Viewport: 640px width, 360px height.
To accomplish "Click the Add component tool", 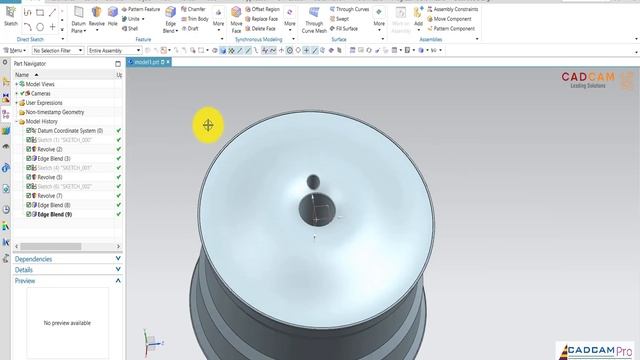I will point(418,18).
